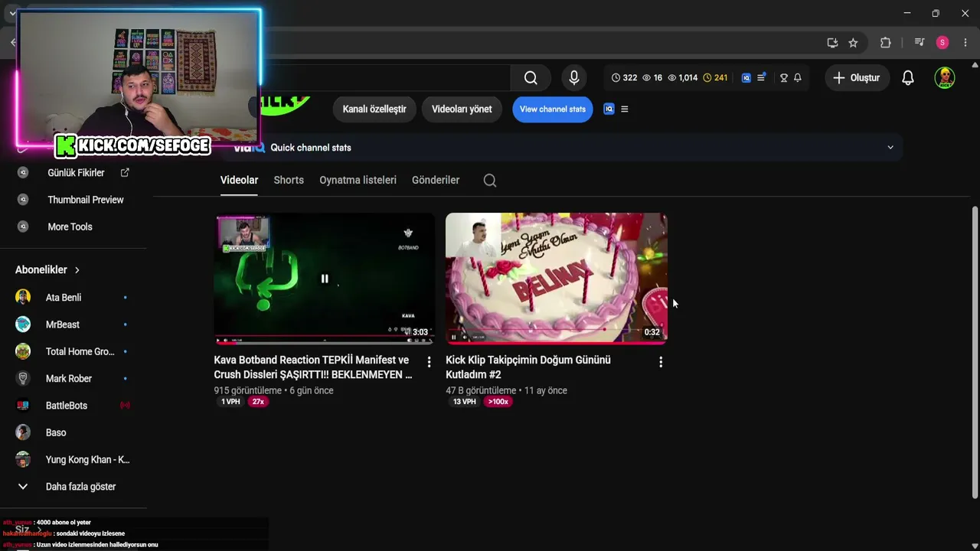The image size is (980, 551).
Task: Click the install app icon in address bar
Action: (832, 43)
